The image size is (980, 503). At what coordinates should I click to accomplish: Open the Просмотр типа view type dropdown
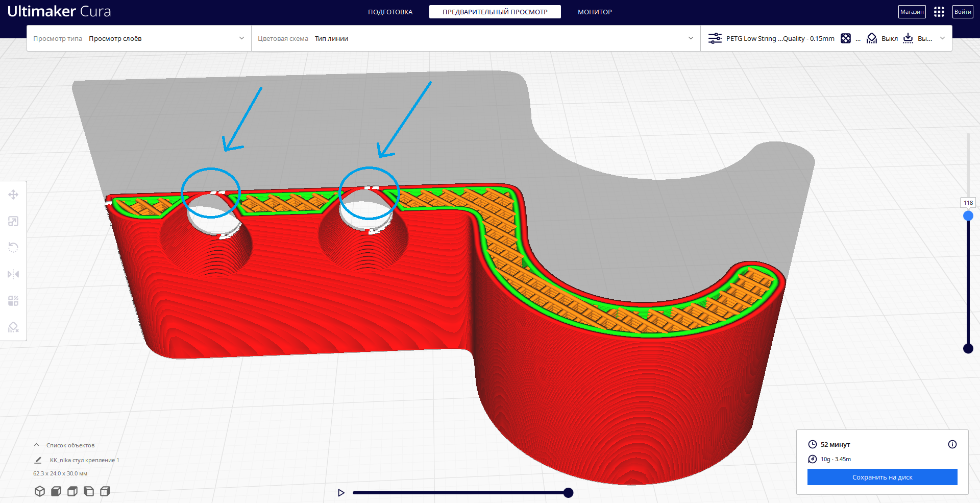click(x=139, y=38)
